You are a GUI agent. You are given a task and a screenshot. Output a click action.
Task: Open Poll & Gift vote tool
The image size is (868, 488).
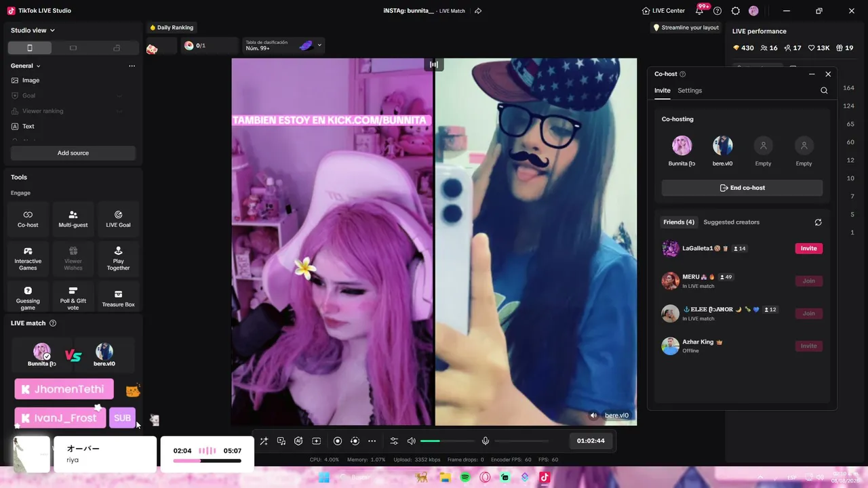(73, 298)
